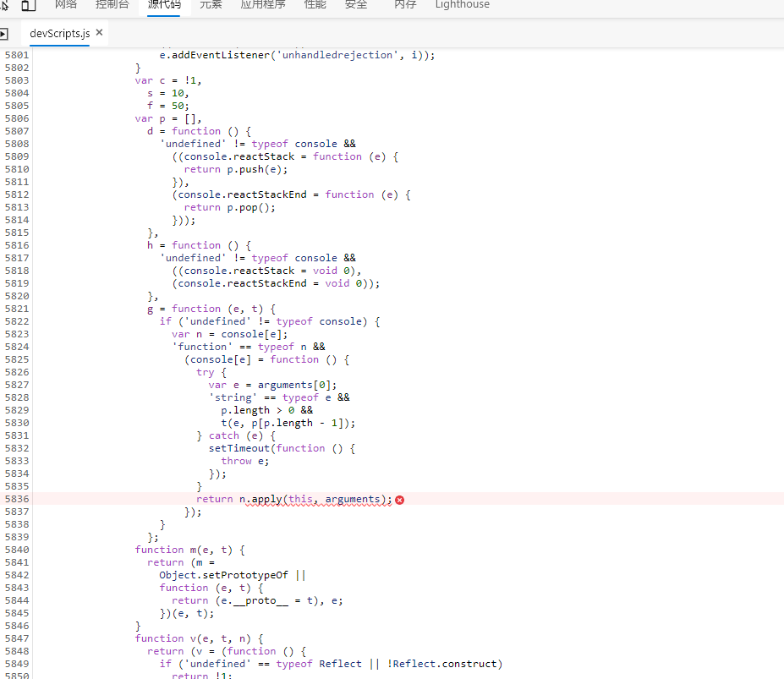Click 'f = 50;' on line 5805
The image size is (784, 679).
point(168,106)
